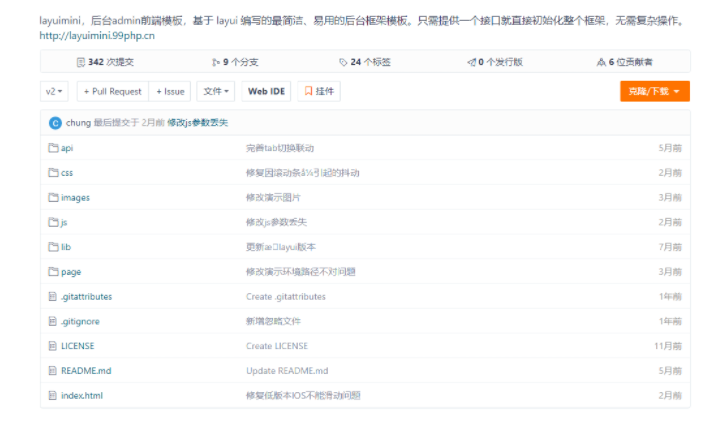Viewport: 716px width, 425px height.
Task: Expand the 文件 file dropdown
Action: tap(216, 91)
